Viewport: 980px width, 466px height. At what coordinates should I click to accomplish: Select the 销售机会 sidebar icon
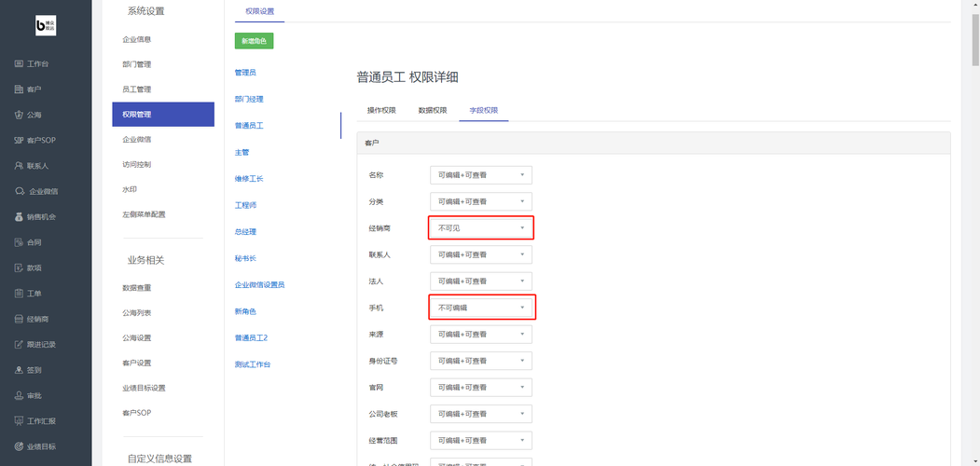click(19, 217)
